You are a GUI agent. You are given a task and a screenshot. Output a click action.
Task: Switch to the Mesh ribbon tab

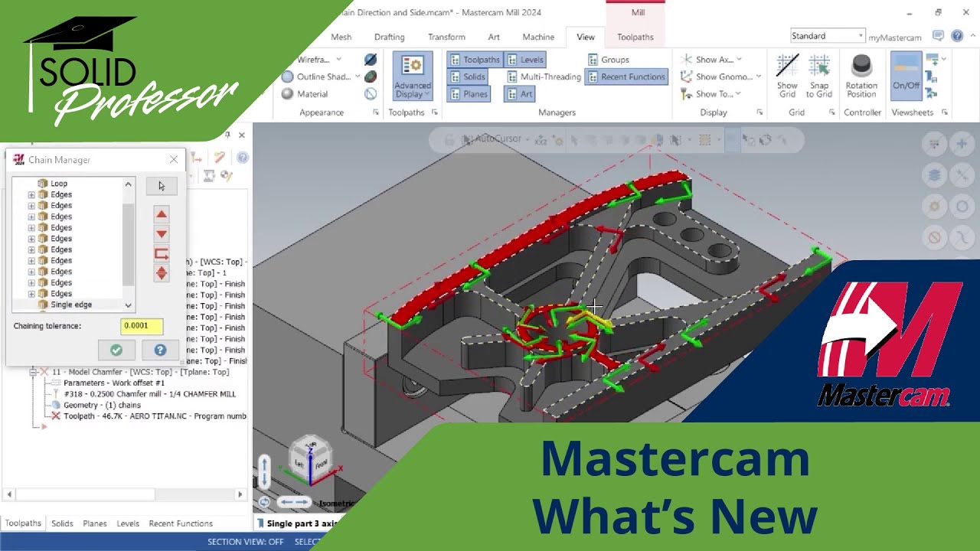[x=341, y=37]
